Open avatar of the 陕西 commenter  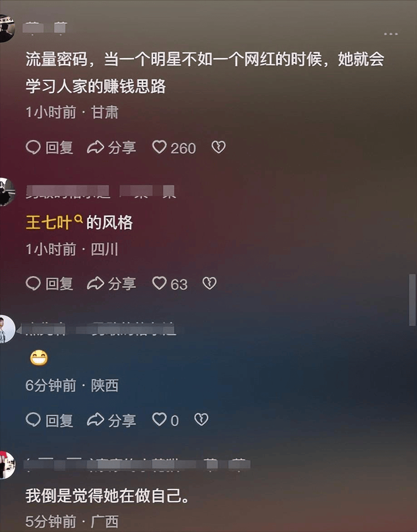[7, 329]
